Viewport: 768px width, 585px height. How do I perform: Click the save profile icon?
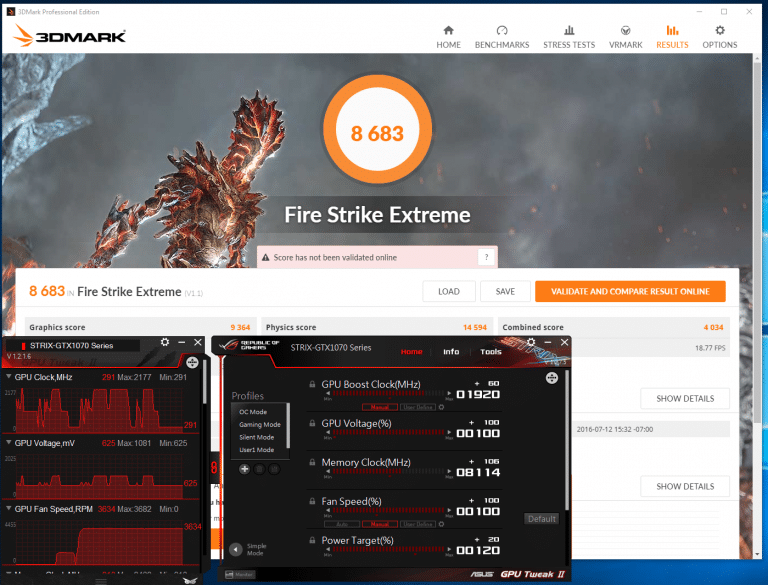pyautogui.click(x=274, y=469)
